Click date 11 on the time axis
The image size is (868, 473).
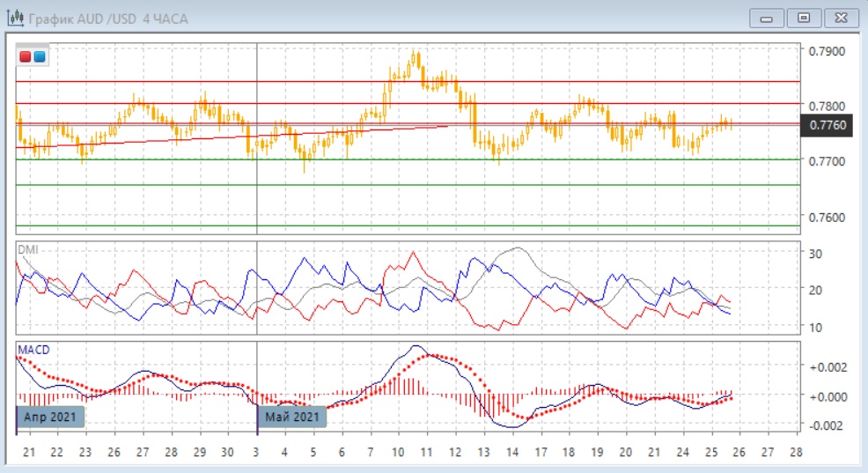[427, 452]
